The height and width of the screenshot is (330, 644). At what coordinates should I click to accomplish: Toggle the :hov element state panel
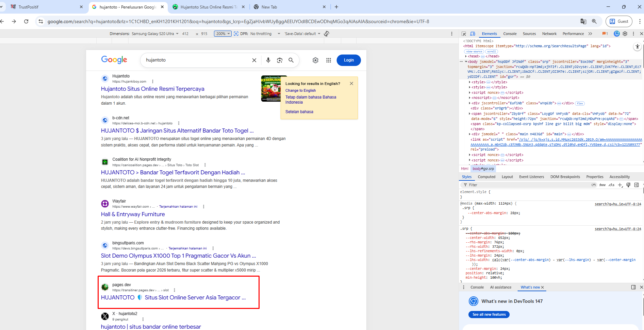(602, 185)
